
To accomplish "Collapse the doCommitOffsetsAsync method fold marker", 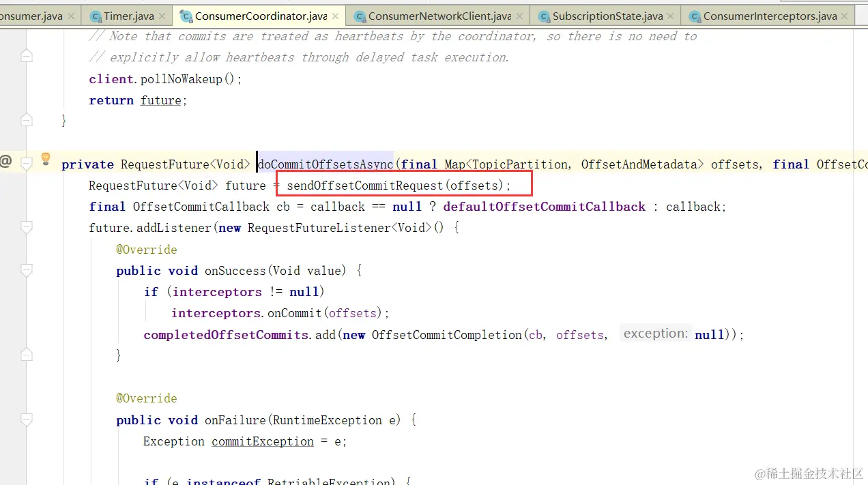I will coord(27,164).
